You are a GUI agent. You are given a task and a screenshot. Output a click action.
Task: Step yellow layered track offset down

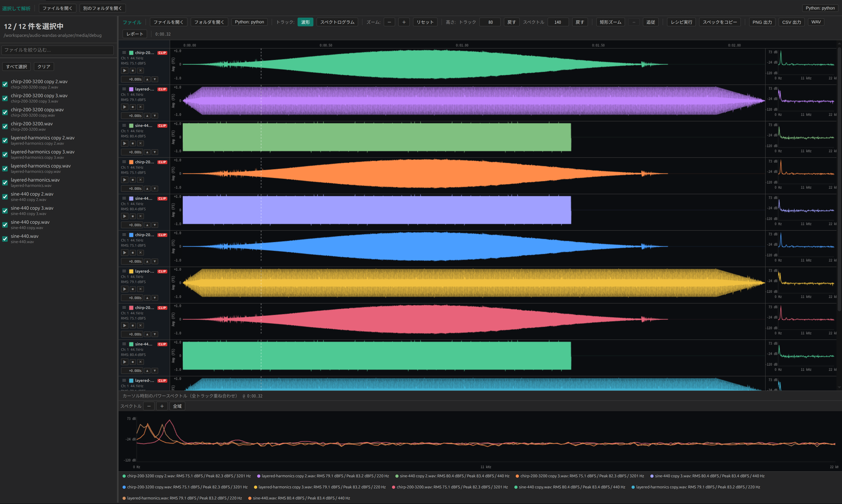(x=155, y=298)
